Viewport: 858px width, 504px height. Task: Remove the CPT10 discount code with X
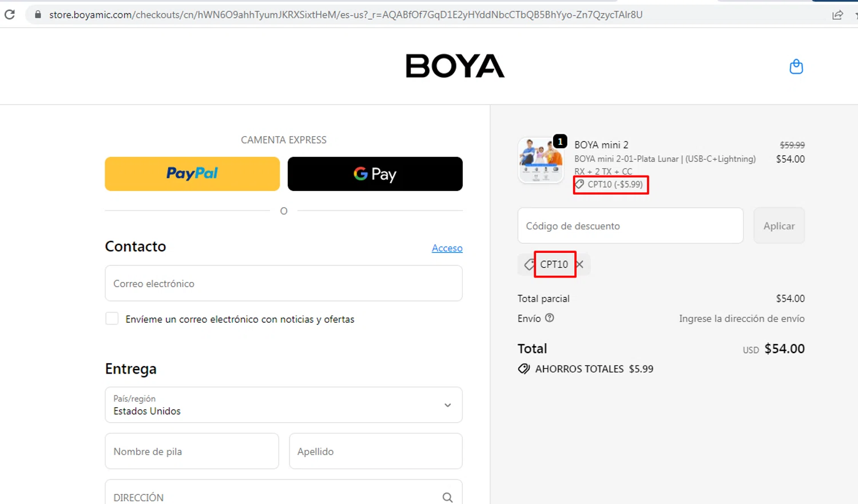pyautogui.click(x=580, y=264)
